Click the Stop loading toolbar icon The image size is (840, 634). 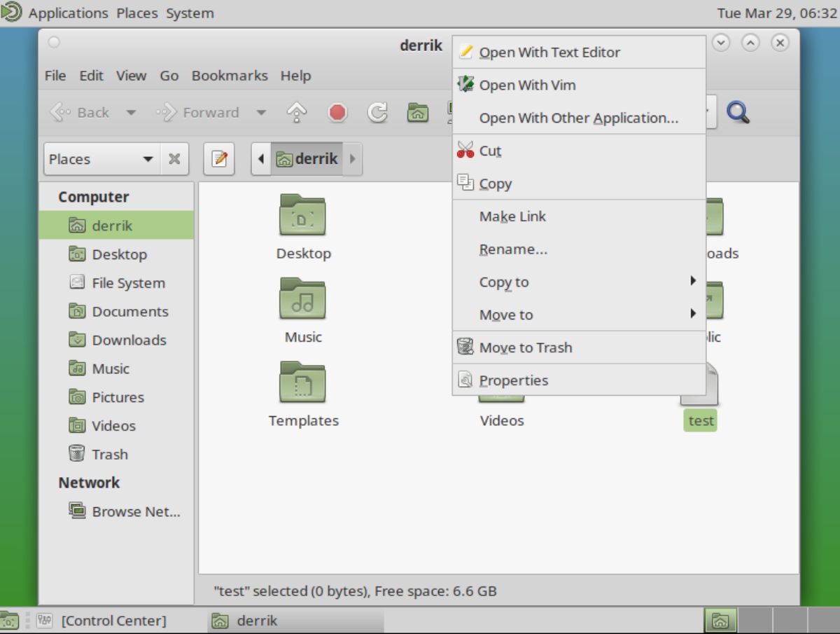(337, 112)
